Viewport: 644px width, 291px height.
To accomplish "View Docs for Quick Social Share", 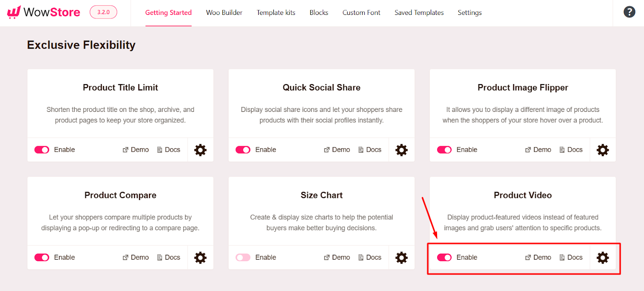I will pos(374,149).
